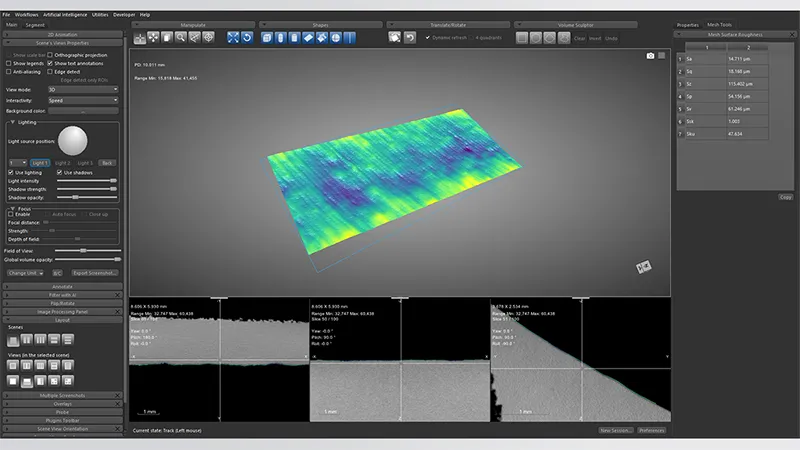
Task: Open the light number dropdown
Action: (17, 163)
